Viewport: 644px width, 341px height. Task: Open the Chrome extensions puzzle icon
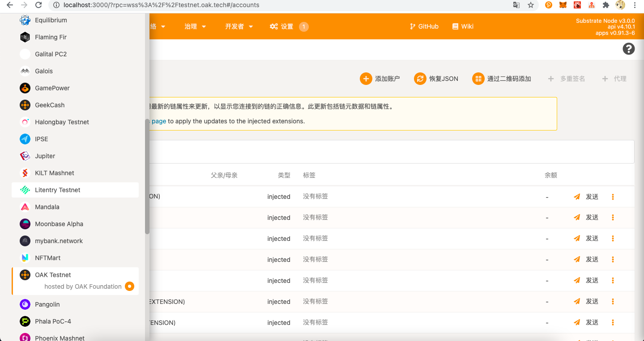click(606, 5)
